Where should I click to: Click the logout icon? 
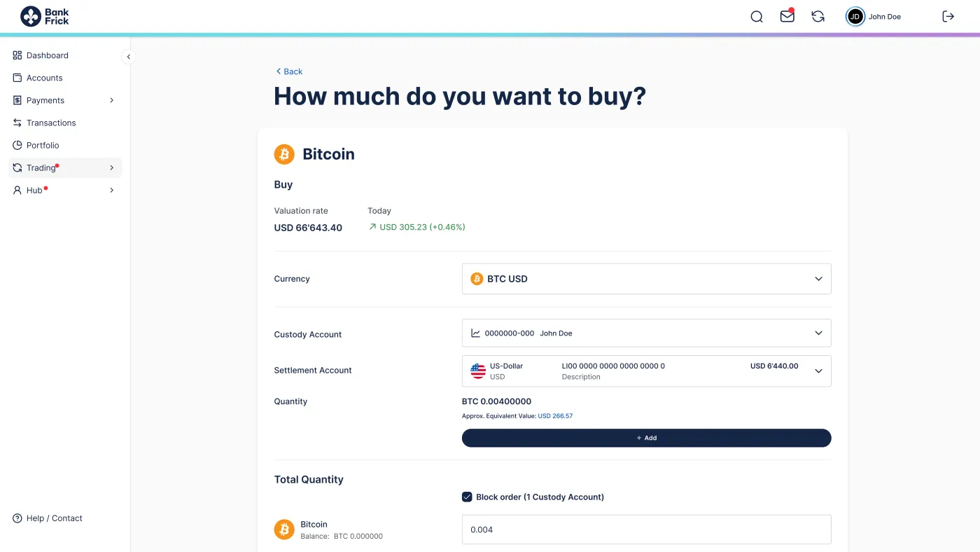[x=948, y=17]
